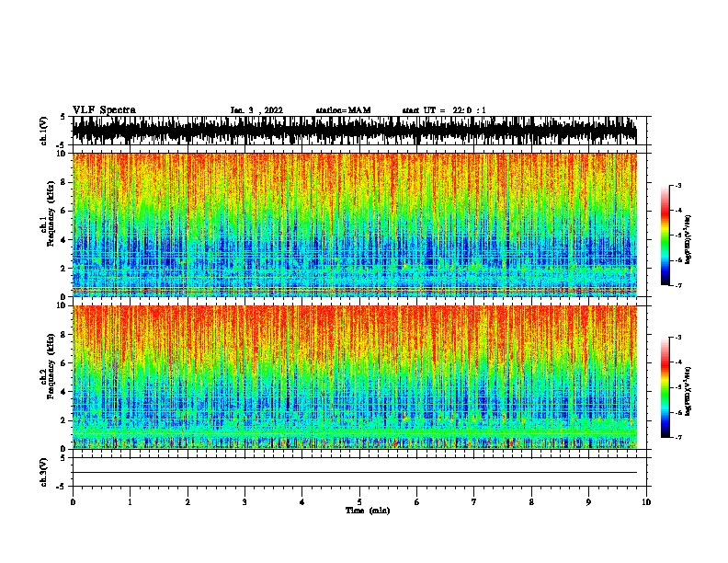Click the ch.2 frequency axis "8" tick label
The image size is (728, 563).
coord(63,335)
